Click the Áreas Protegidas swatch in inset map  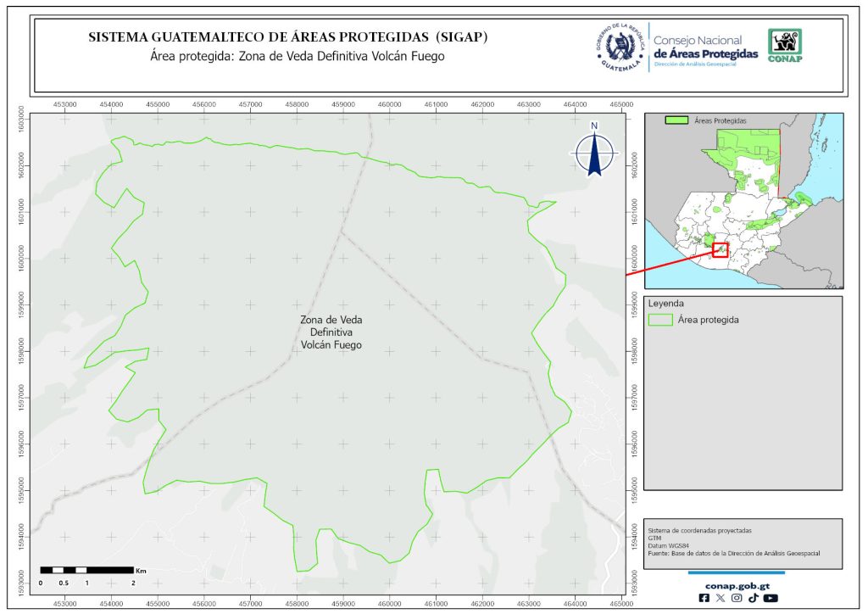(677, 121)
